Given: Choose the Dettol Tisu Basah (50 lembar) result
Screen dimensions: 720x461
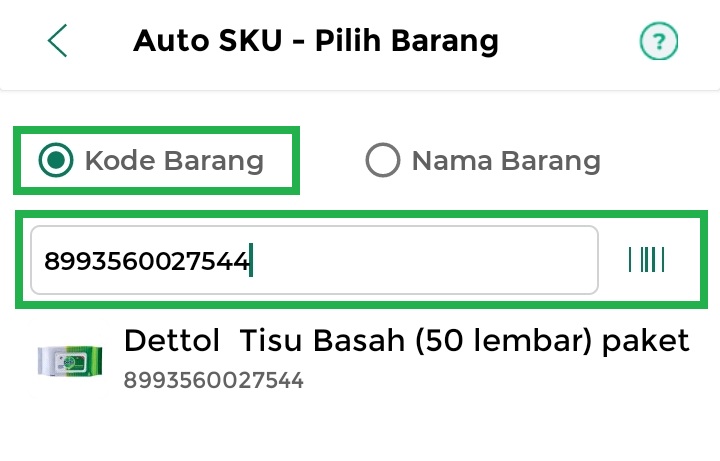Looking at the screenshot, I should [406, 341].
